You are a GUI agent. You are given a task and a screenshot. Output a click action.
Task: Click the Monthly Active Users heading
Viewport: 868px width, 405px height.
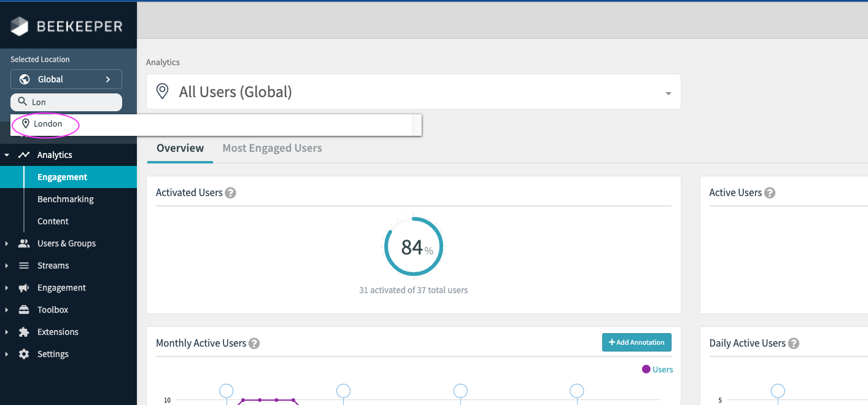(x=201, y=344)
